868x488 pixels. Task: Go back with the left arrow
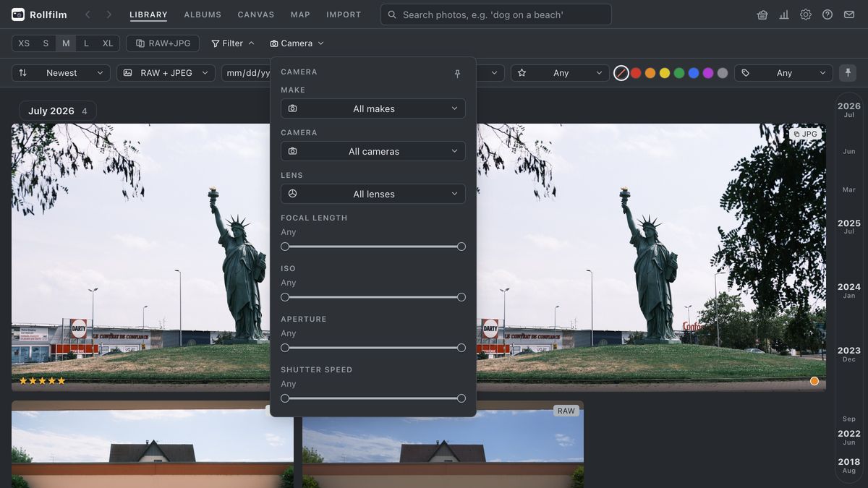(88, 14)
